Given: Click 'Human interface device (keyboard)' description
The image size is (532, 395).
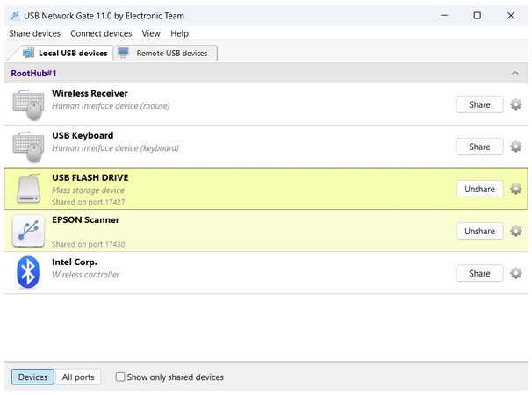Looking at the screenshot, I should coord(115,148).
